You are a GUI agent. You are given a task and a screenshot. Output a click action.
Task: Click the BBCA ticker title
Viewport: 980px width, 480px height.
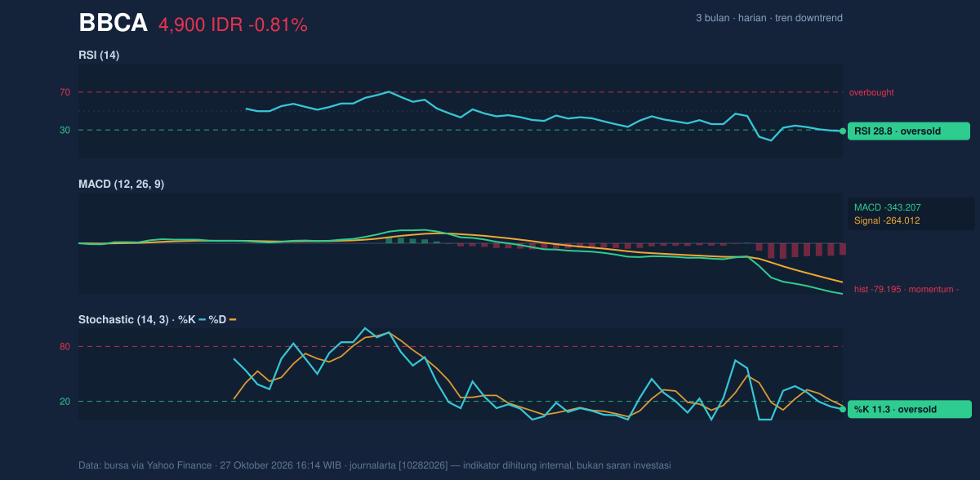click(x=113, y=24)
